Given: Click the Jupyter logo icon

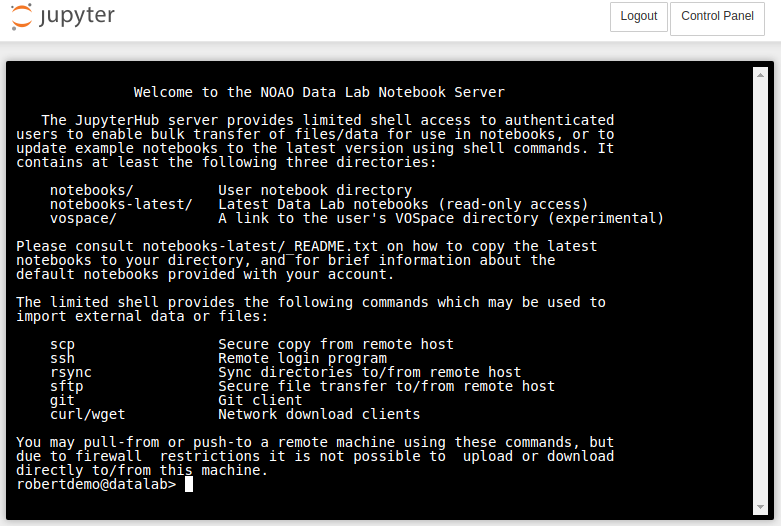Looking at the screenshot, I should pyautogui.click(x=21, y=17).
